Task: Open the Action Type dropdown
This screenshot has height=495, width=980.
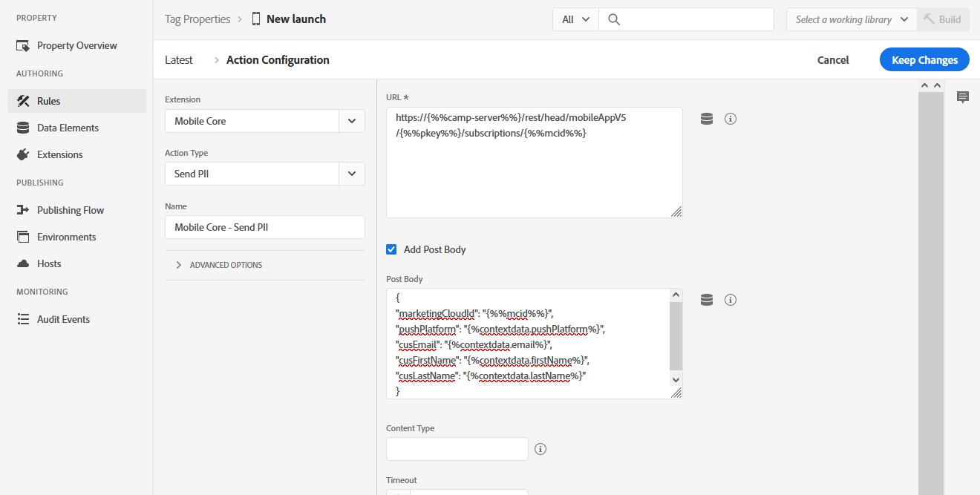Action: (351, 174)
